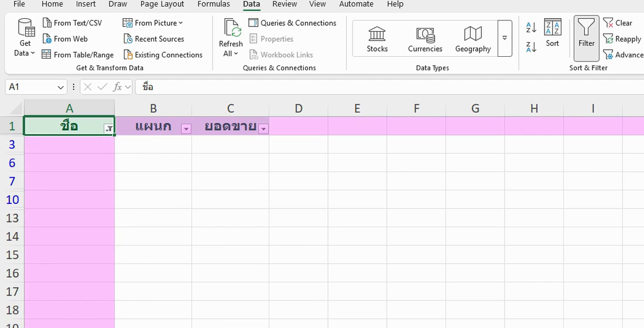Image resolution: width=644 pixels, height=328 pixels.
Task: Open Advanced filter options
Action: [623, 54]
